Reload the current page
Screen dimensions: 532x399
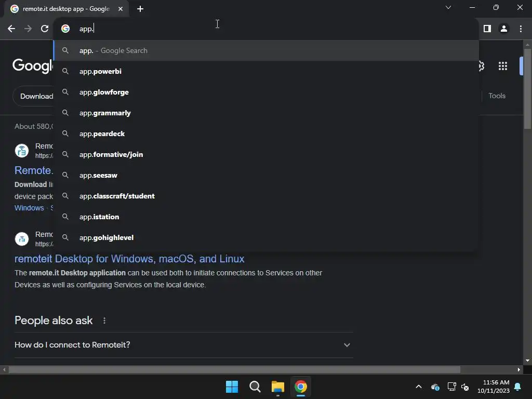[45, 29]
